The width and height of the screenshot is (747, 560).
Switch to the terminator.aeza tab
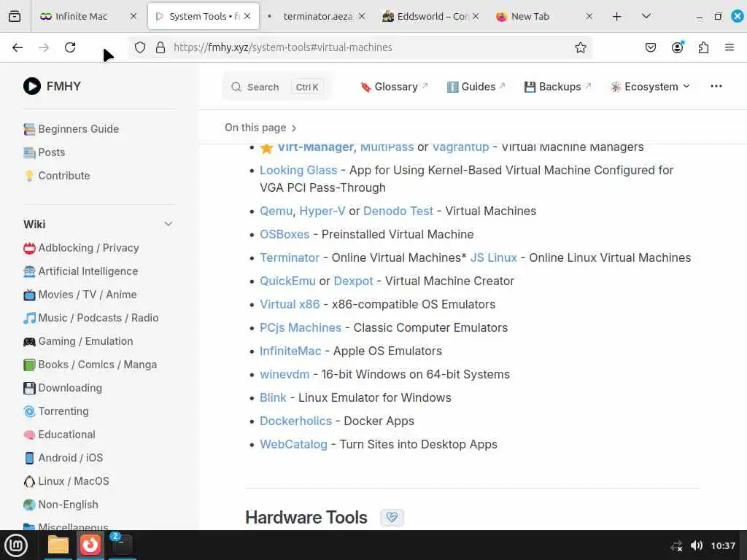coord(317,16)
